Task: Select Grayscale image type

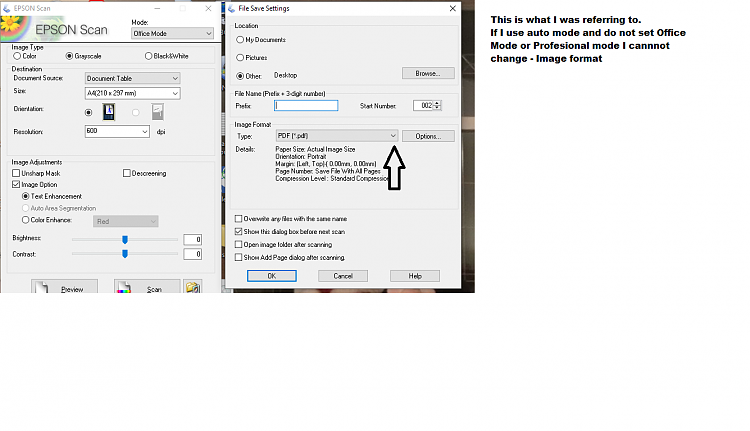Action: coord(83,56)
